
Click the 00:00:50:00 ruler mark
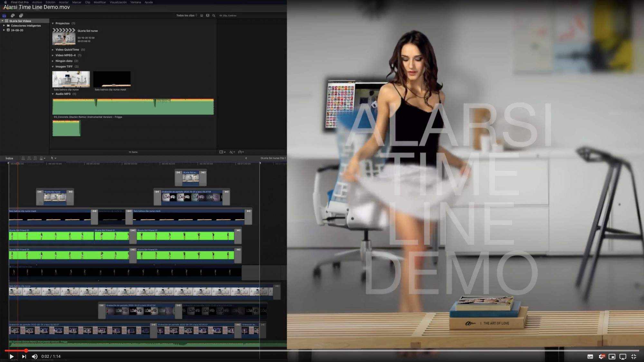[206, 164]
